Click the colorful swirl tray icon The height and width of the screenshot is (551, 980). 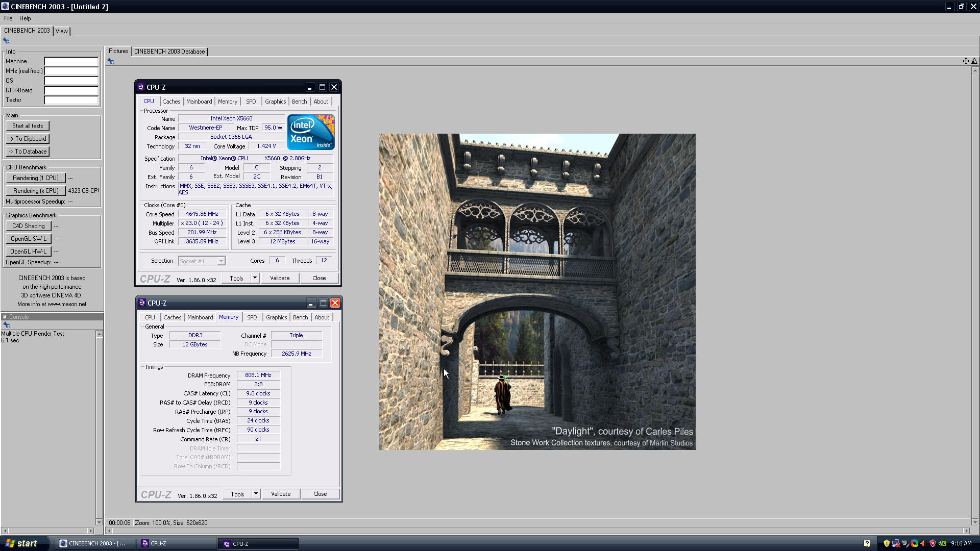click(x=914, y=543)
